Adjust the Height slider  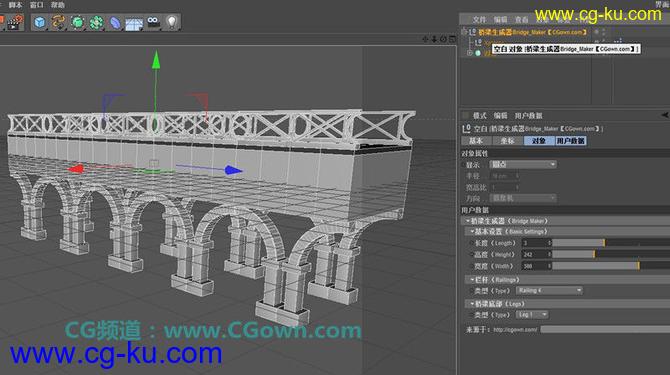click(611, 254)
